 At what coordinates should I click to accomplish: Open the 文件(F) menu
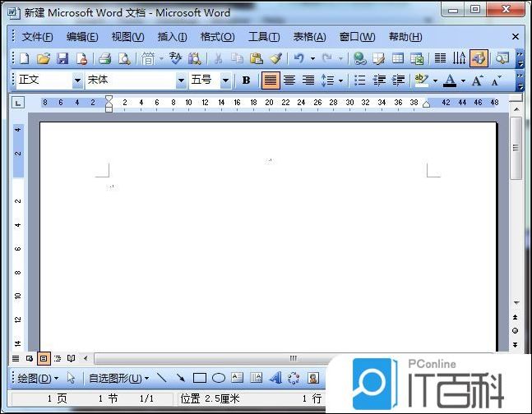(37, 37)
